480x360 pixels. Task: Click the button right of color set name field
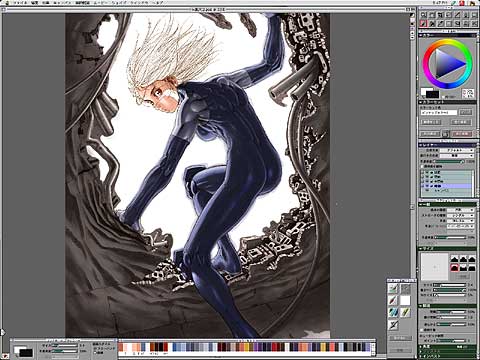(x=466, y=112)
